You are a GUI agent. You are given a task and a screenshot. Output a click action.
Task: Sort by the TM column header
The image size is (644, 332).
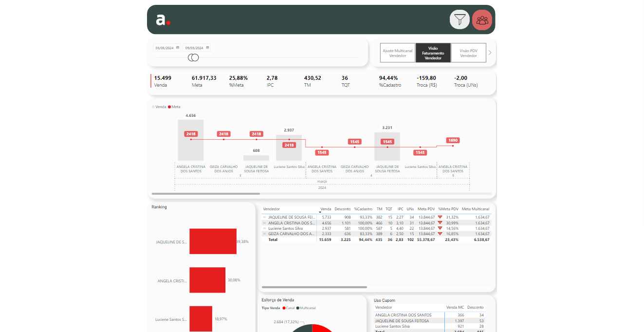[379, 209]
